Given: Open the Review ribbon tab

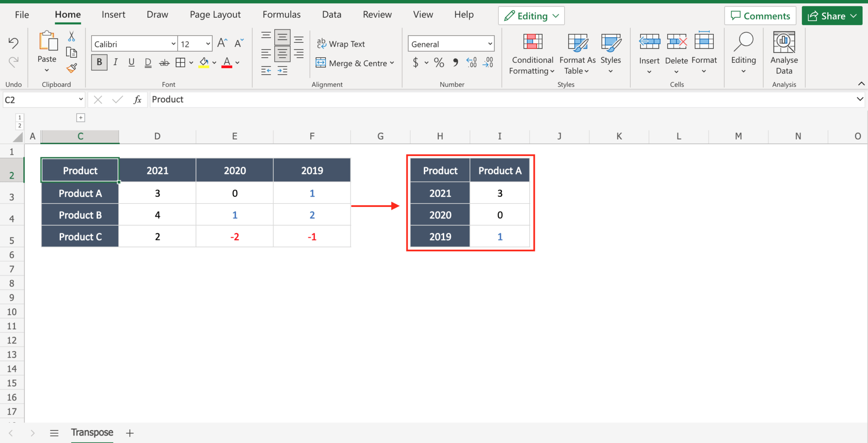Looking at the screenshot, I should [x=377, y=14].
